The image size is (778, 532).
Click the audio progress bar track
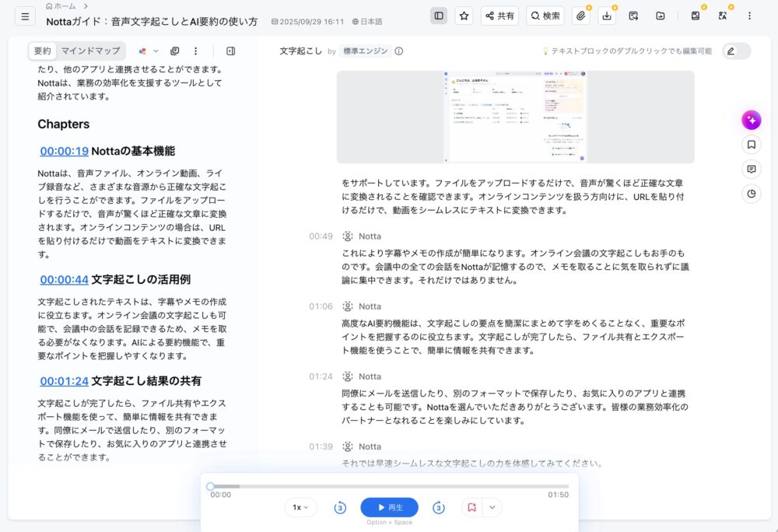point(389,486)
